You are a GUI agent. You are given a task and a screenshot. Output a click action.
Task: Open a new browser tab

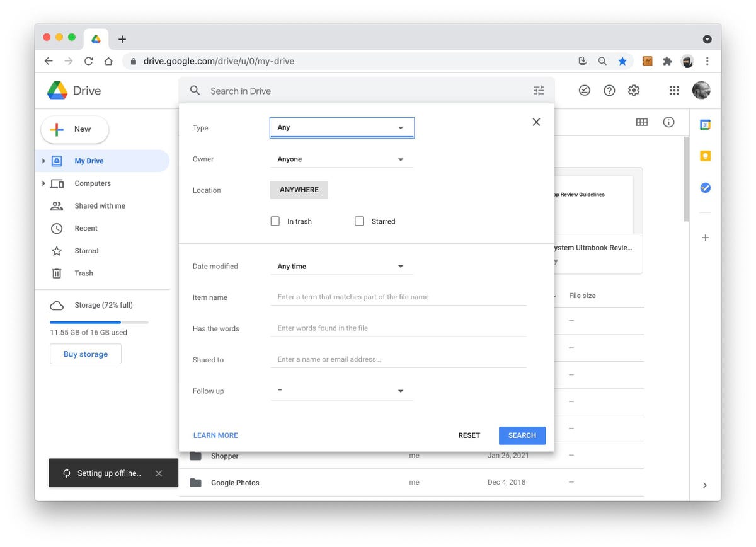click(122, 39)
